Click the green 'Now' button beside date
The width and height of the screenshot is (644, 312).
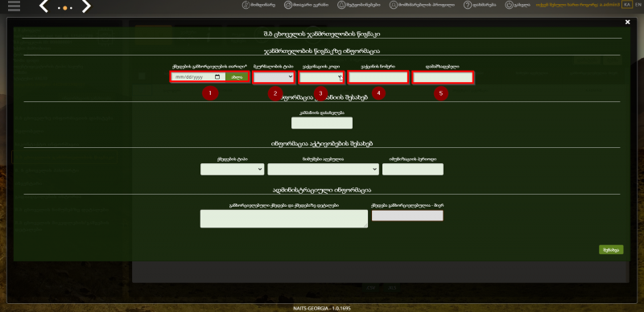[x=237, y=76]
